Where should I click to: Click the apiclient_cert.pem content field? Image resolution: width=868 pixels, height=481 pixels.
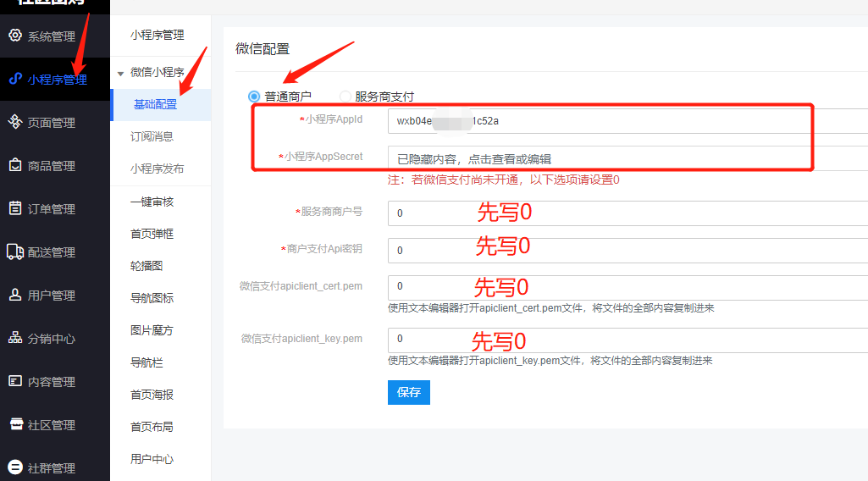point(628,287)
